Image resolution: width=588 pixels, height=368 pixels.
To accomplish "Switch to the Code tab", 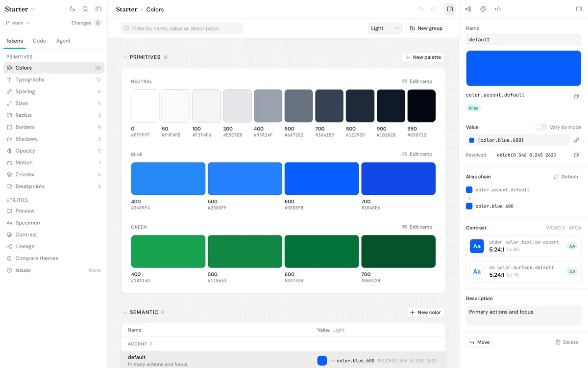I will (39, 41).
